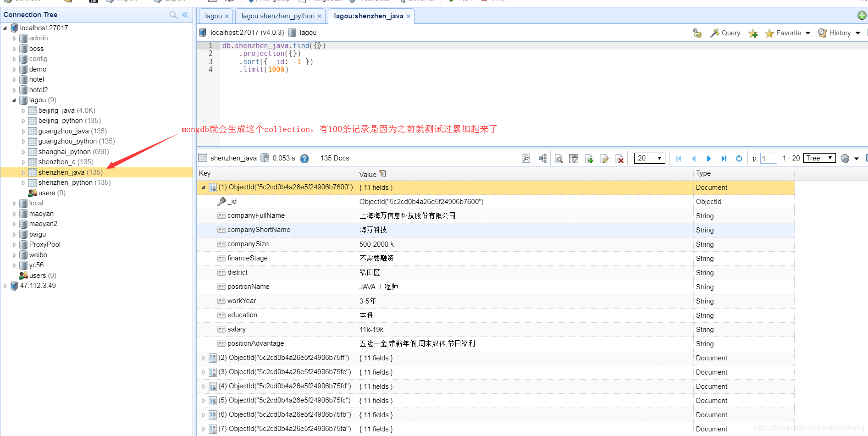Click the Favorite button

click(783, 33)
